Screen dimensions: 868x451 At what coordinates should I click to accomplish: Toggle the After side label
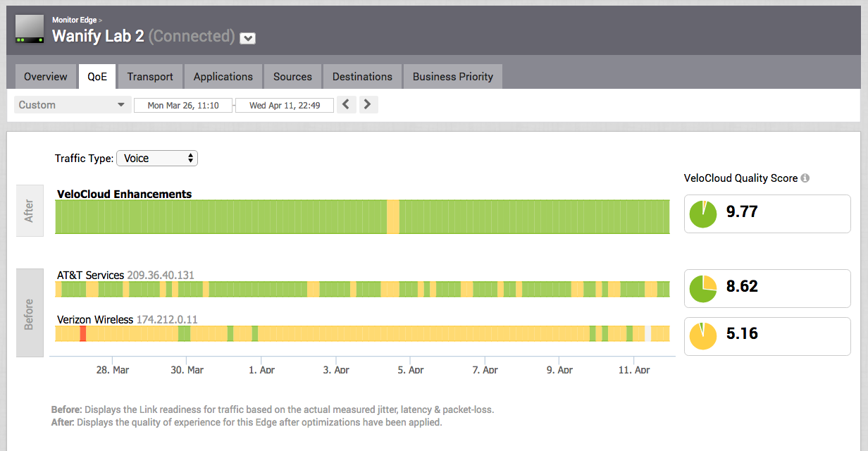(x=30, y=211)
